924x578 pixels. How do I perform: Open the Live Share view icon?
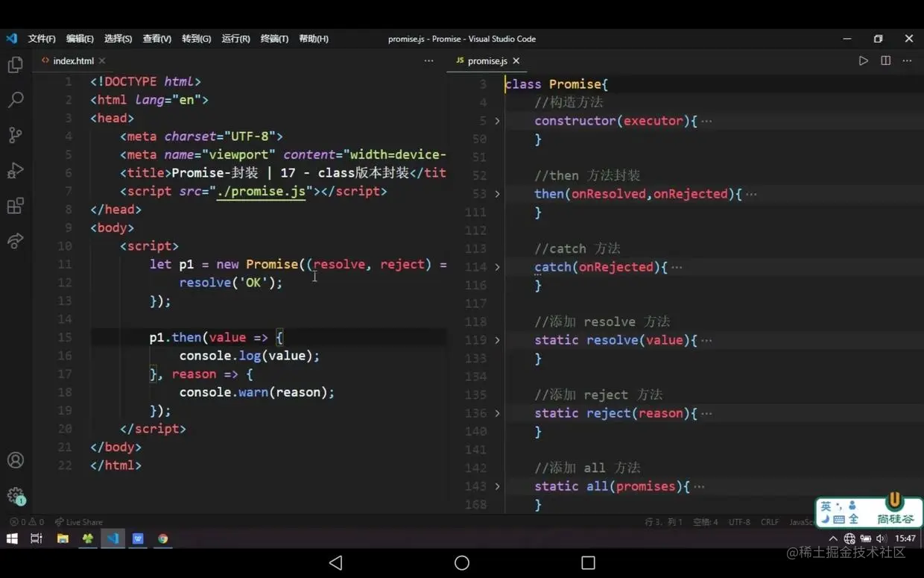(16, 241)
